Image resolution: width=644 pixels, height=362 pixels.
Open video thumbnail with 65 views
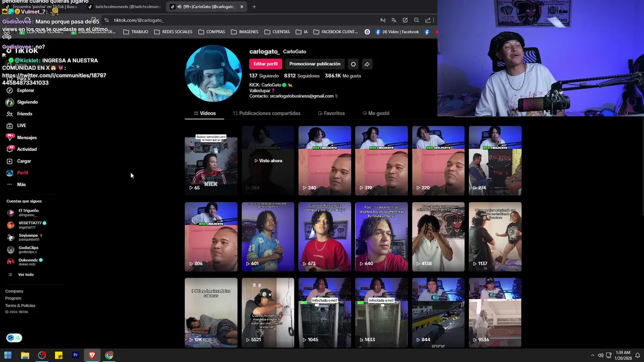pos(211,160)
